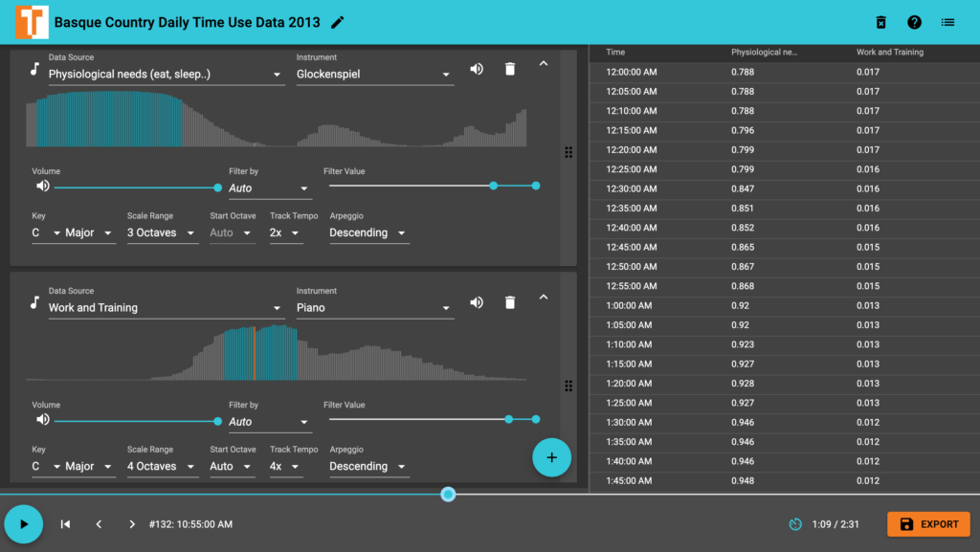
Task: Open Track Tempo 4x dropdown
Action: (x=285, y=467)
